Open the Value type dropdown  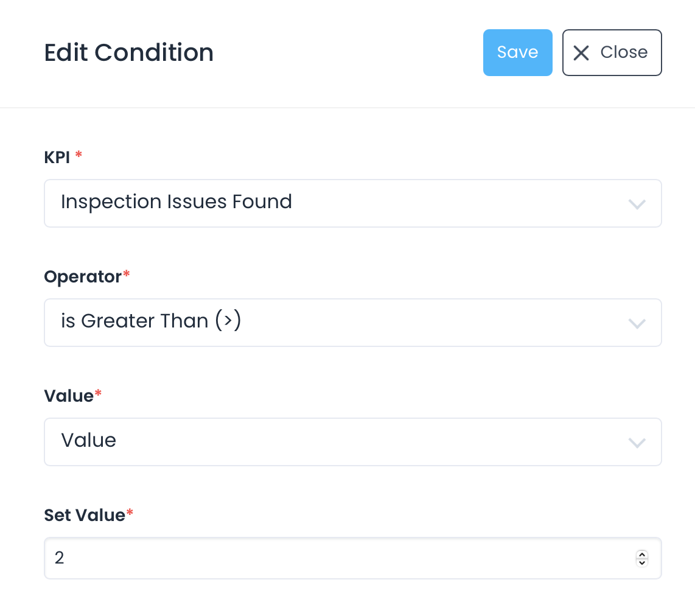tap(352, 442)
